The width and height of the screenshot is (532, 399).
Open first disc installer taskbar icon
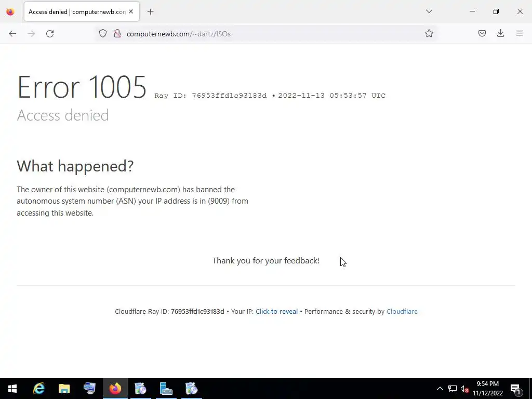(140, 389)
